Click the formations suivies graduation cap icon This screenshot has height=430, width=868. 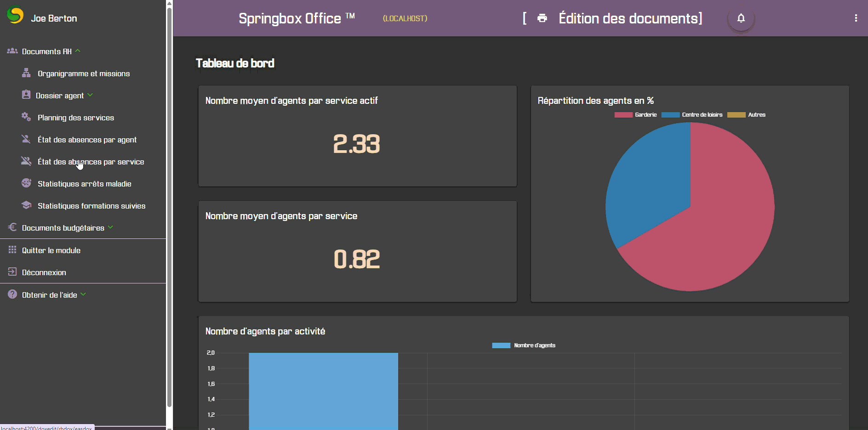[x=26, y=205]
